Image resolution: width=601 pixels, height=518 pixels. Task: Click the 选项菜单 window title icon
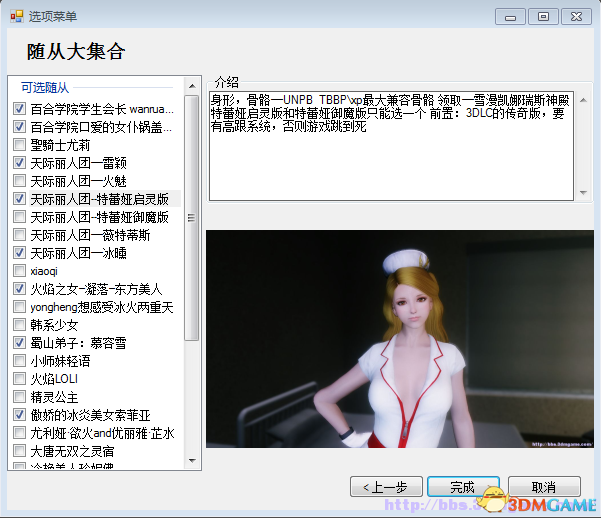17,16
